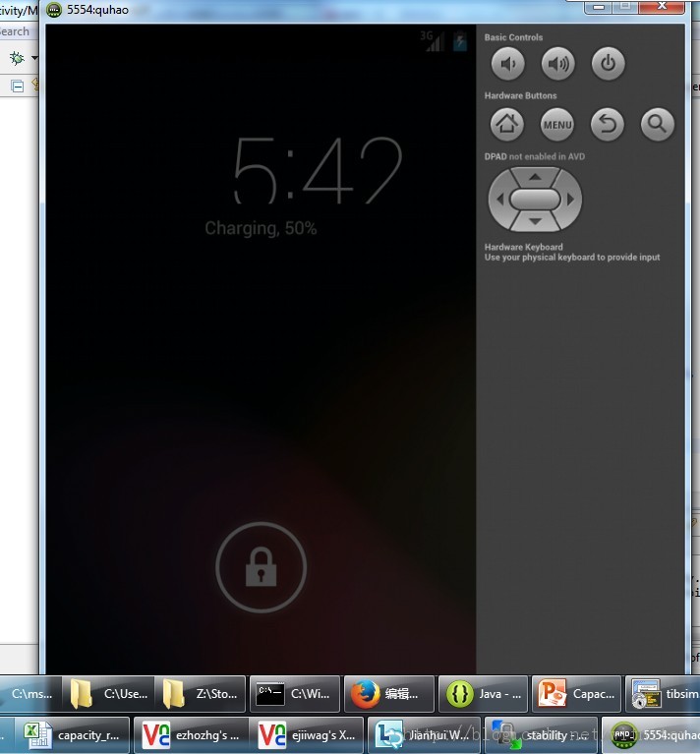The image size is (700, 754).
Task: Click the lock icon on Android lockscreen
Action: (x=261, y=567)
